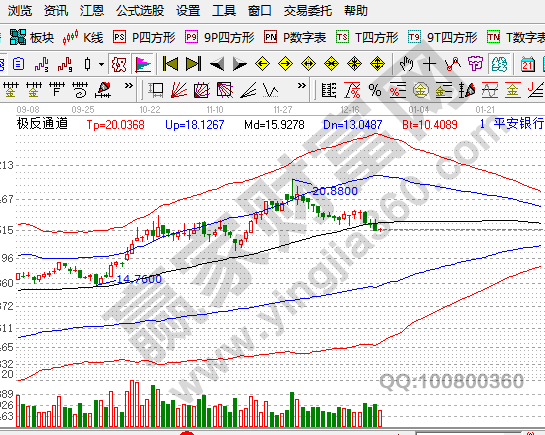Toggle the highlighted 极 indicator button

pos(119,64)
